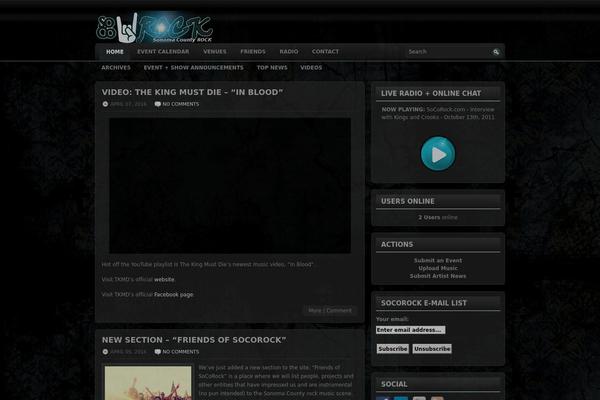Click Submit an Event action
600x400 pixels.
click(438, 261)
